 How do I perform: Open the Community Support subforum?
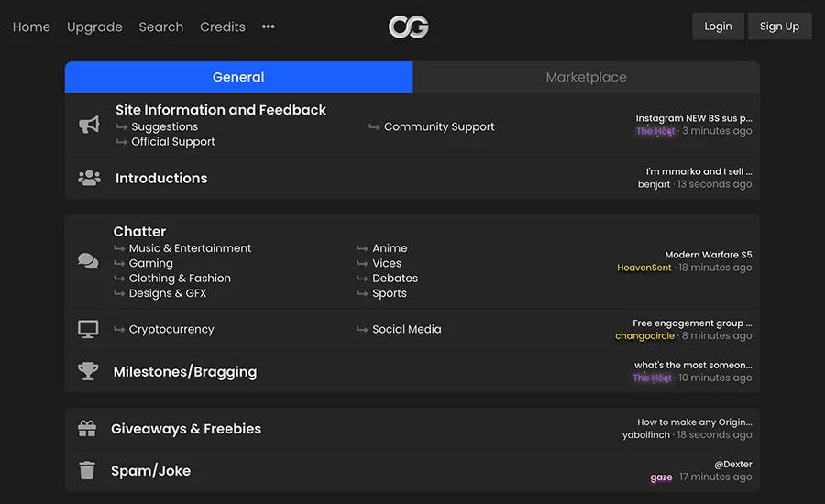[439, 126]
